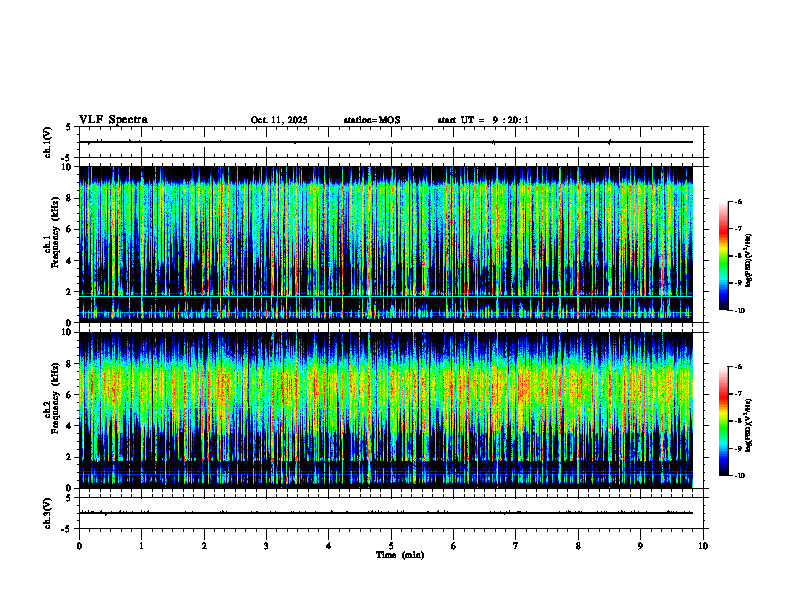Click the ch.2 spectrogram color scale bar

tap(723, 421)
